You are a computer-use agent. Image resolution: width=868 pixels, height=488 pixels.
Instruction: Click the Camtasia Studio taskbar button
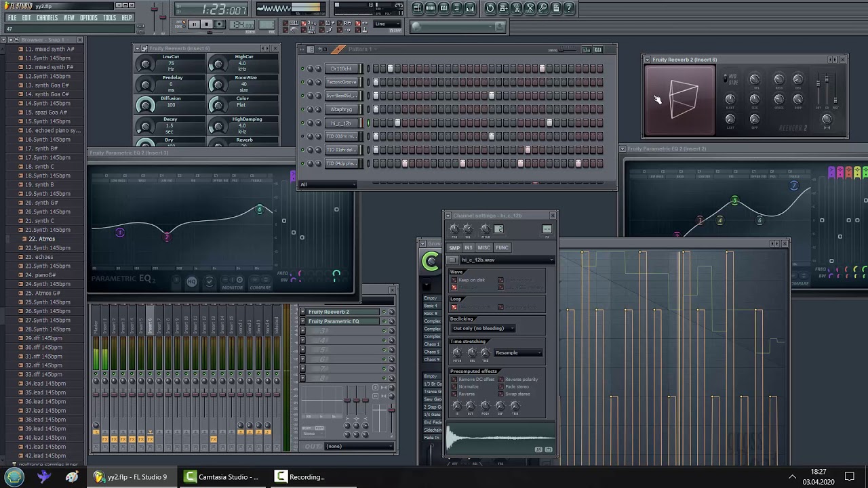click(x=222, y=476)
